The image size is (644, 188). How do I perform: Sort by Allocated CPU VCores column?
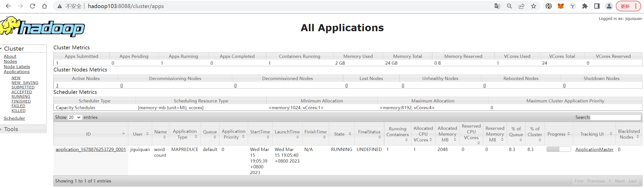[431, 139]
